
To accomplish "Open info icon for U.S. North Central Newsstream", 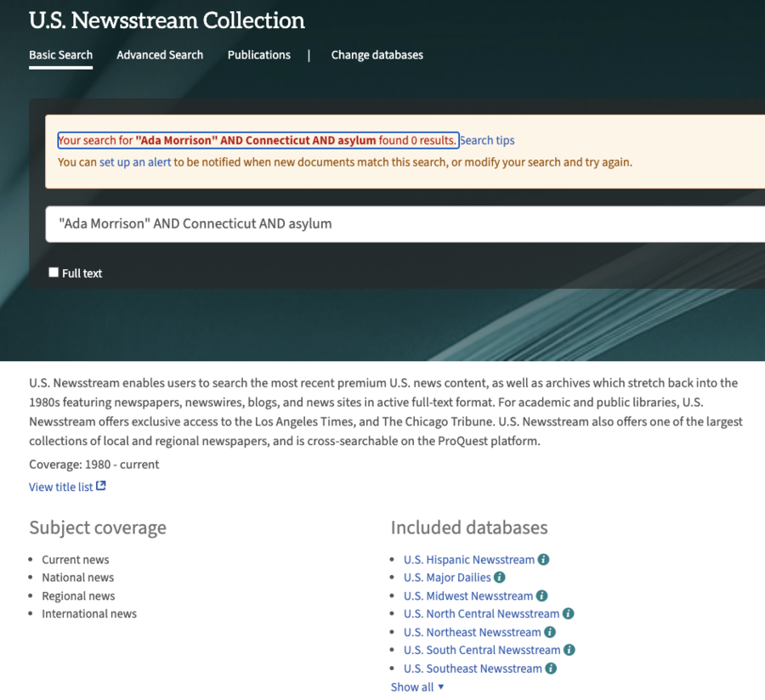I will [x=567, y=613].
